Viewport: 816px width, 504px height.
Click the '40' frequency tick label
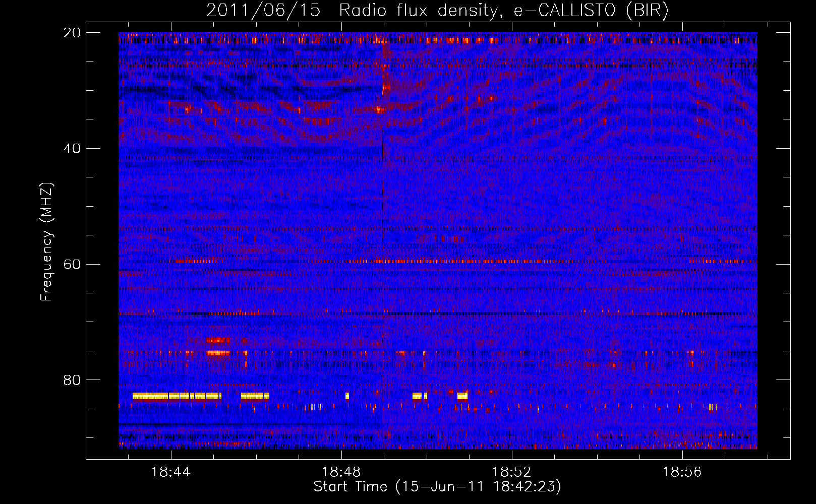tap(72, 149)
